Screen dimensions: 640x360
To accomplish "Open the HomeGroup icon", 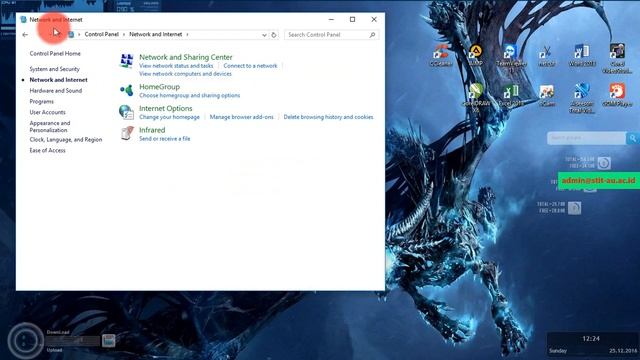I will [x=127, y=90].
